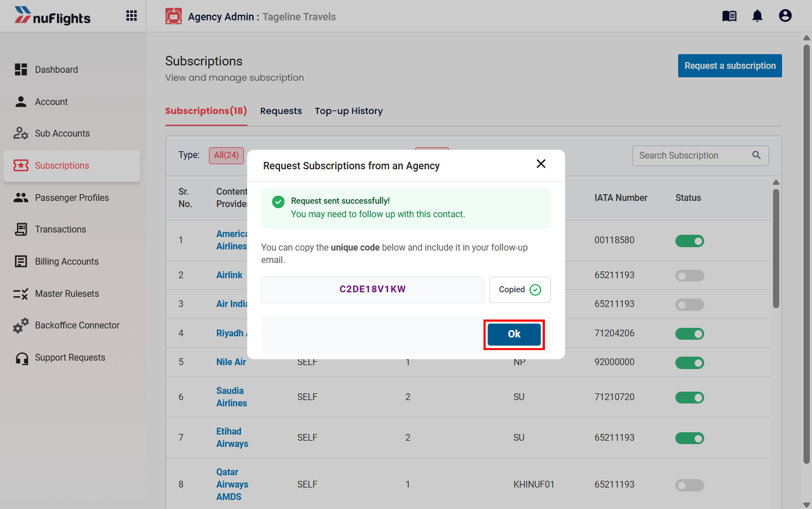This screenshot has width=812, height=509.
Task: Toggle status for IATA 71204206 row
Action: [x=689, y=334]
